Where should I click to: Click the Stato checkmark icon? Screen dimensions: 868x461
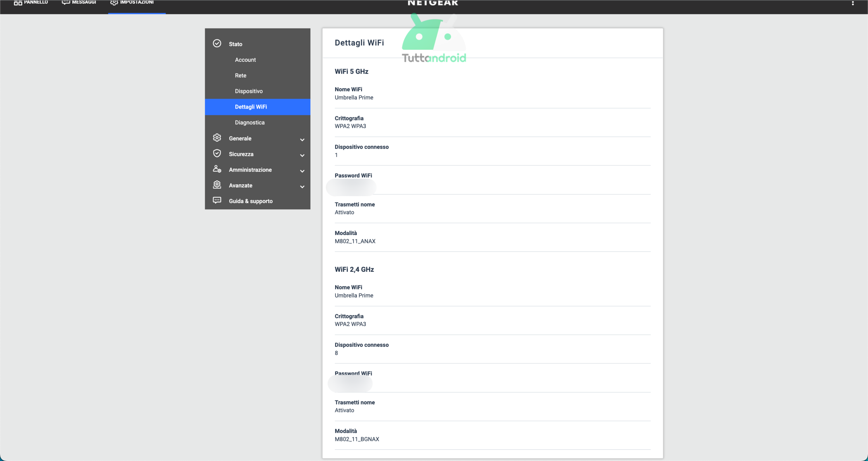point(217,43)
